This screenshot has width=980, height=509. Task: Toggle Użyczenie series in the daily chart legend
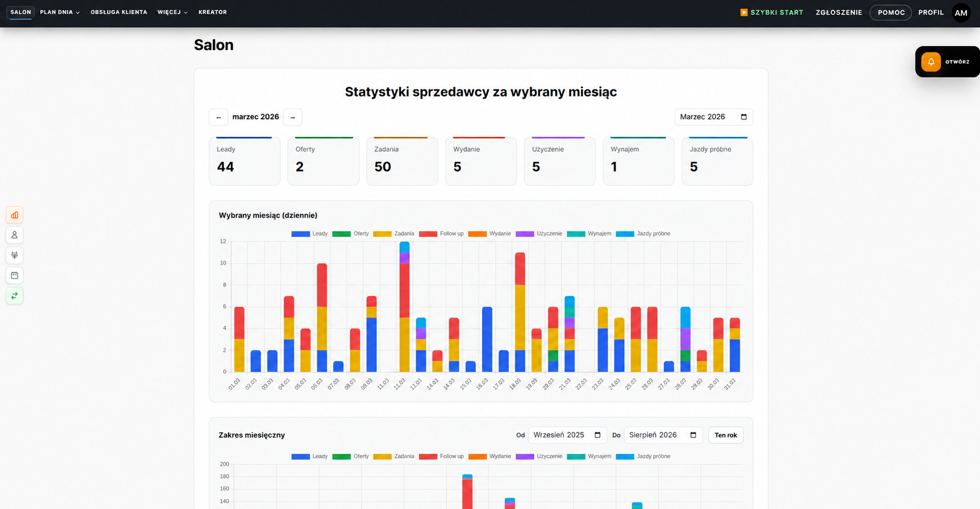tap(539, 234)
